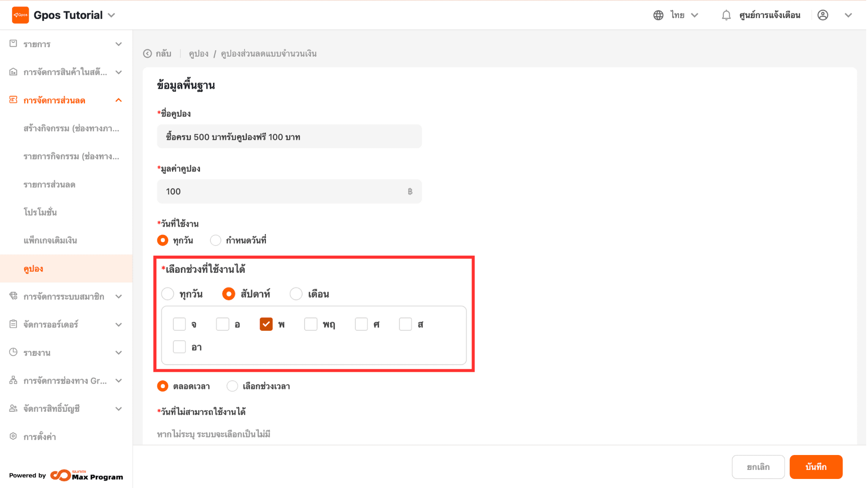Open the รายการส่วนลด sidebar menu item

49,184
